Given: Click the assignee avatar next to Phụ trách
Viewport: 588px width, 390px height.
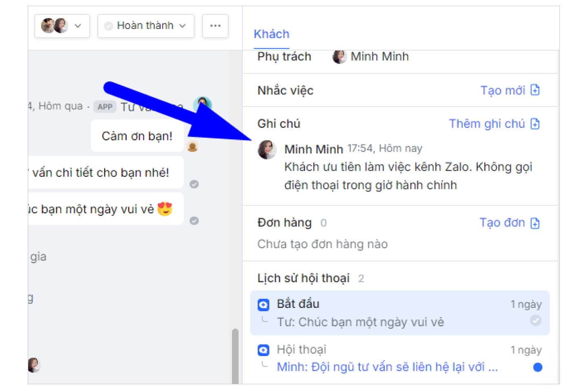Looking at the screenshot, I should pyautogui.click(x=339, y=57).
